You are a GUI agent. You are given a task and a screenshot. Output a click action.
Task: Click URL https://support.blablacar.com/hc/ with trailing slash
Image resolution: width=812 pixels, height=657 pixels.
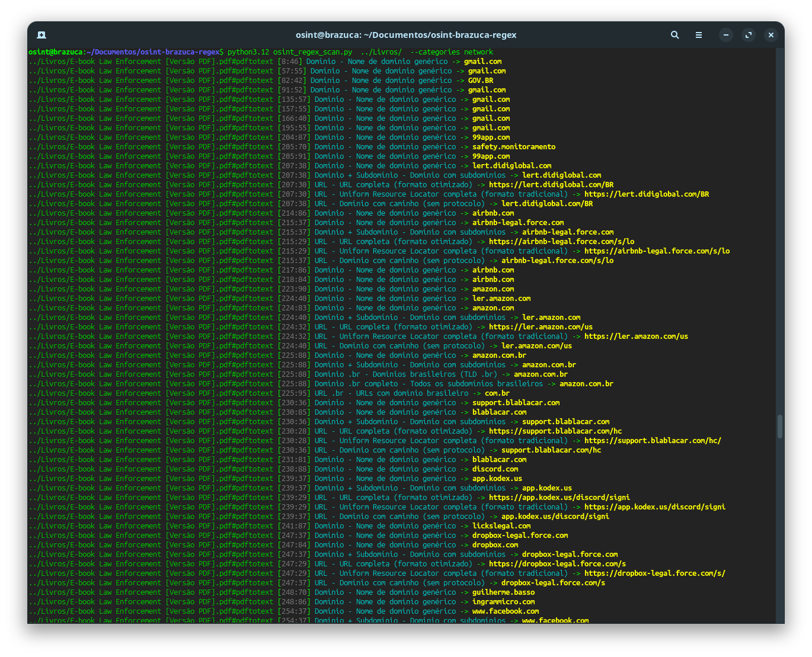click(653, 441)
